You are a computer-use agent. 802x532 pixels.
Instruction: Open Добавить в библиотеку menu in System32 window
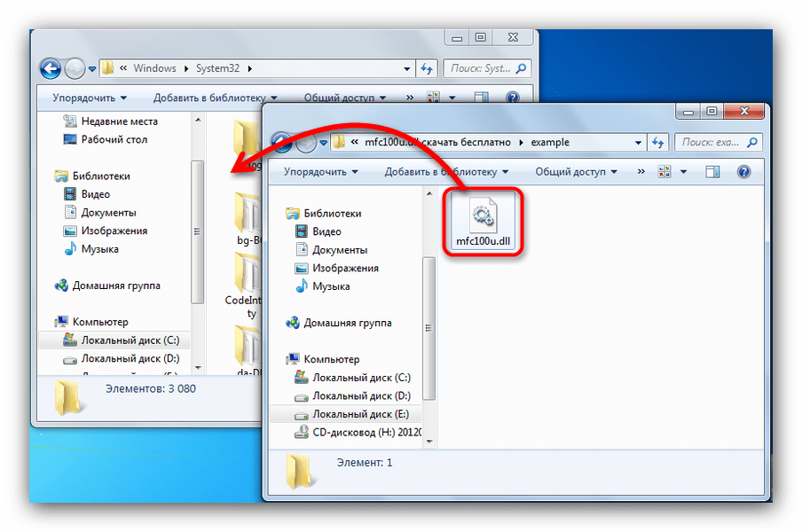coord(215,98)
